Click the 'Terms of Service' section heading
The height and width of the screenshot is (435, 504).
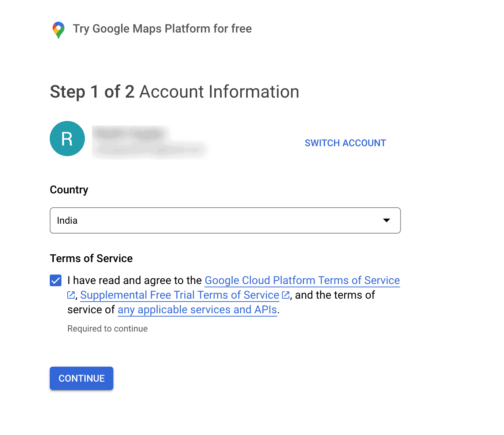(x=91, y=258)
